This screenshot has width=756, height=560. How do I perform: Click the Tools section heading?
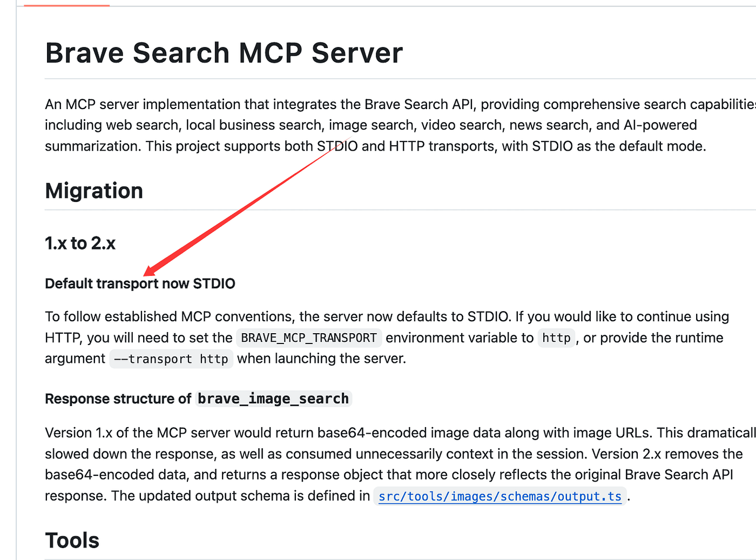[72, 540]
